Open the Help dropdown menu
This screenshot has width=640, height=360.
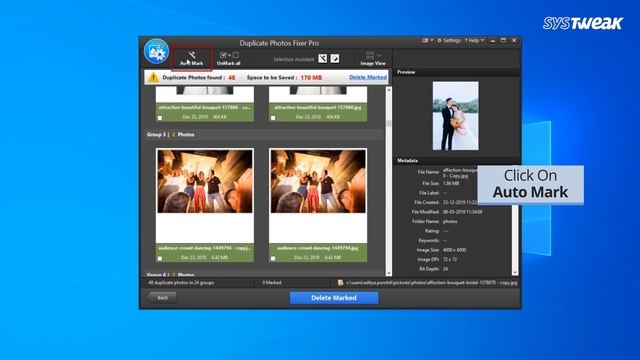(474, 40)
